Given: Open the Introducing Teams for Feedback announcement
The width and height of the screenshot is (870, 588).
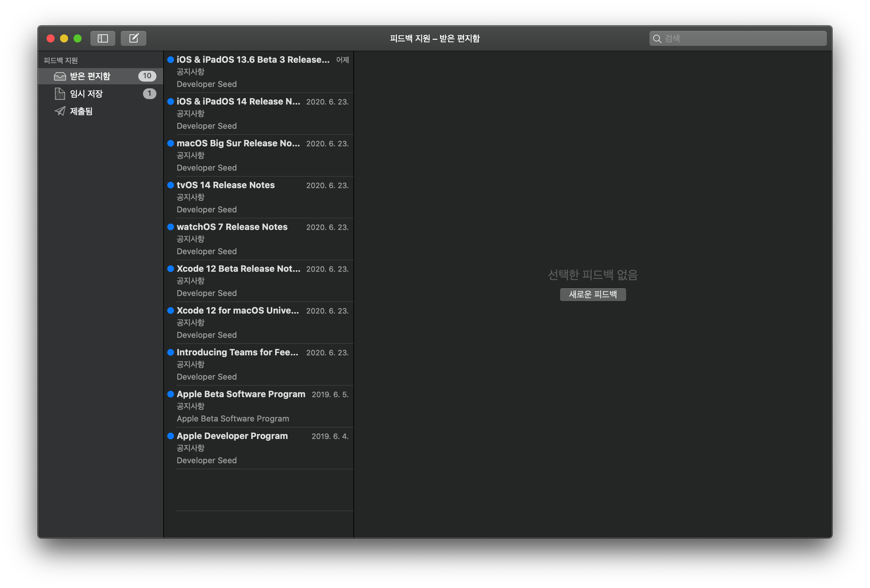Looking at the screenshot, I should [258, 364].
